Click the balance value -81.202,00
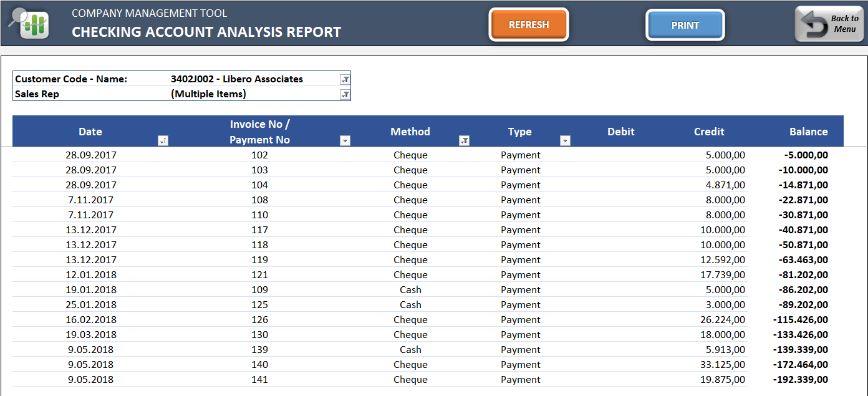Viewport: 868px width, 396px height. pyautogui.click(x=804, y=275)
